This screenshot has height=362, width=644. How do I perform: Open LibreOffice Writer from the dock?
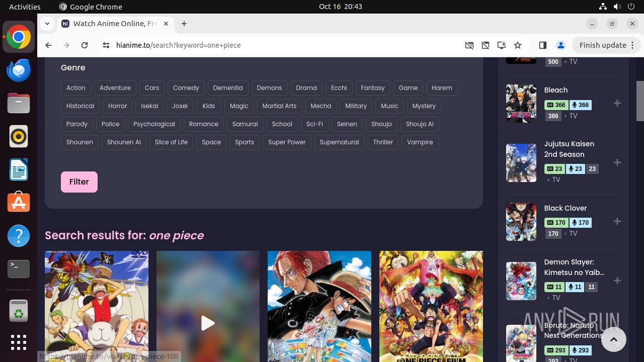[19, 169]
